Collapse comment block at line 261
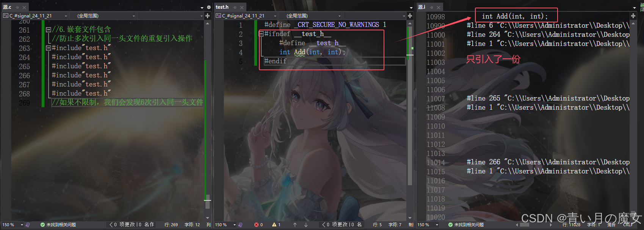 coord(48,30)
